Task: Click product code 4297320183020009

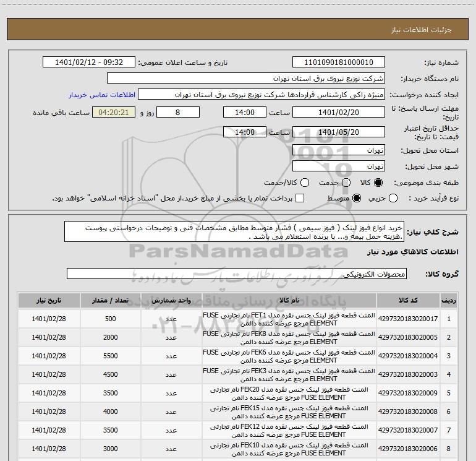Action: click(408, 393)
